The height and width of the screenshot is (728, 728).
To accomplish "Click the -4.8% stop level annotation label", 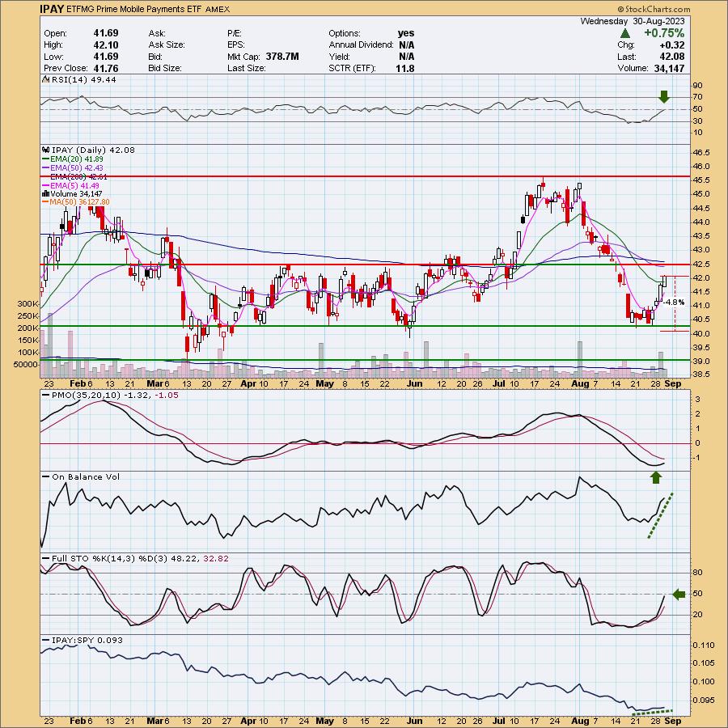I will pos(674,303).
